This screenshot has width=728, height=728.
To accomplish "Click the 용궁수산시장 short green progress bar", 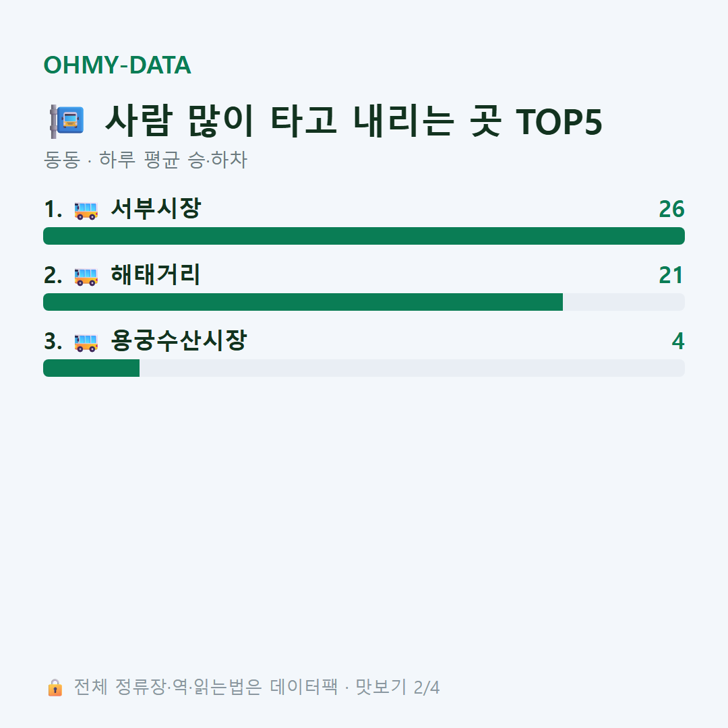I will [x=92, y=368].
